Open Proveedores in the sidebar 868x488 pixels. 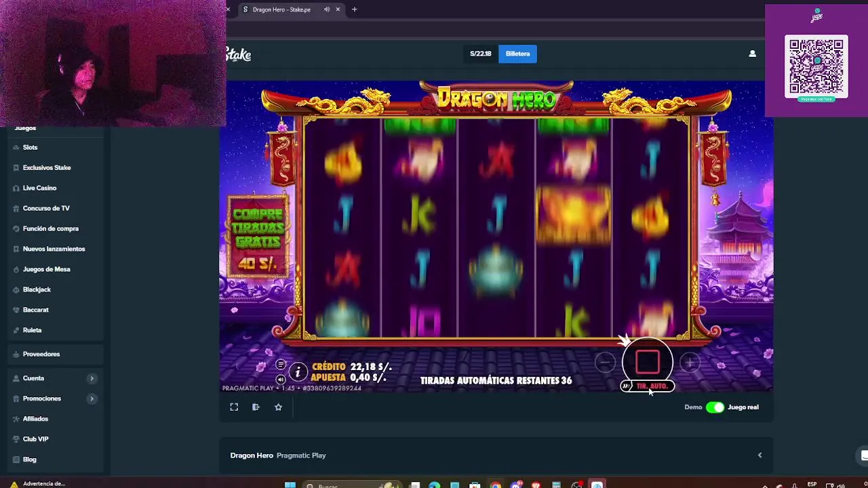click(x=41, y=354)
